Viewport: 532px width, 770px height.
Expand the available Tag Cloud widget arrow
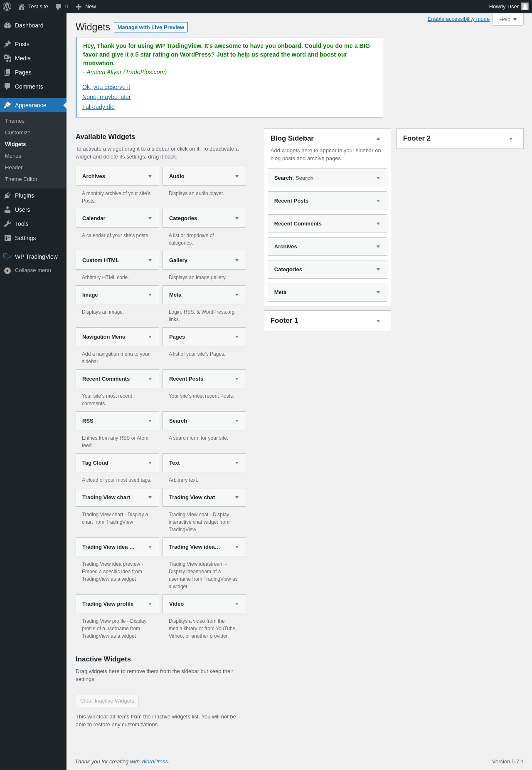(150, 463)
